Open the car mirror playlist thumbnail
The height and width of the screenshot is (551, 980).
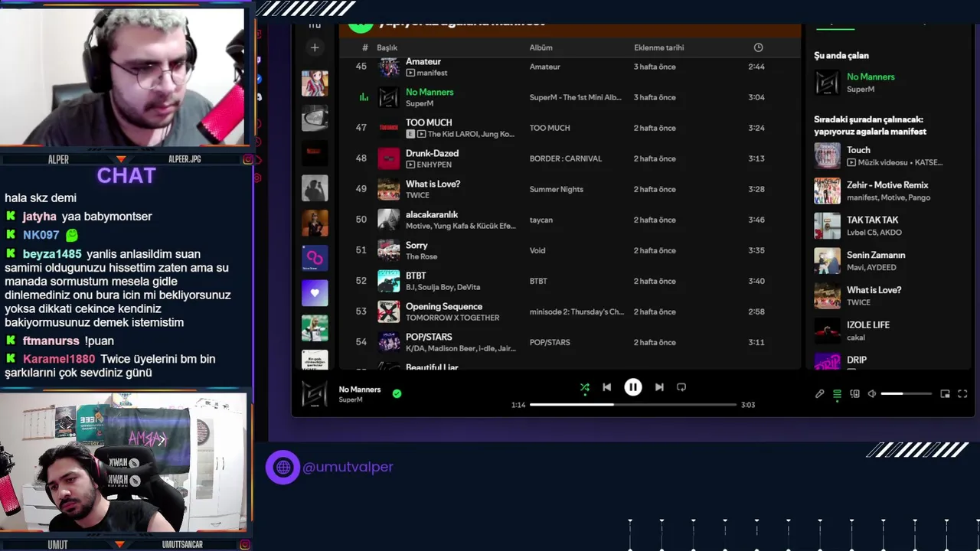pos(315,118)
